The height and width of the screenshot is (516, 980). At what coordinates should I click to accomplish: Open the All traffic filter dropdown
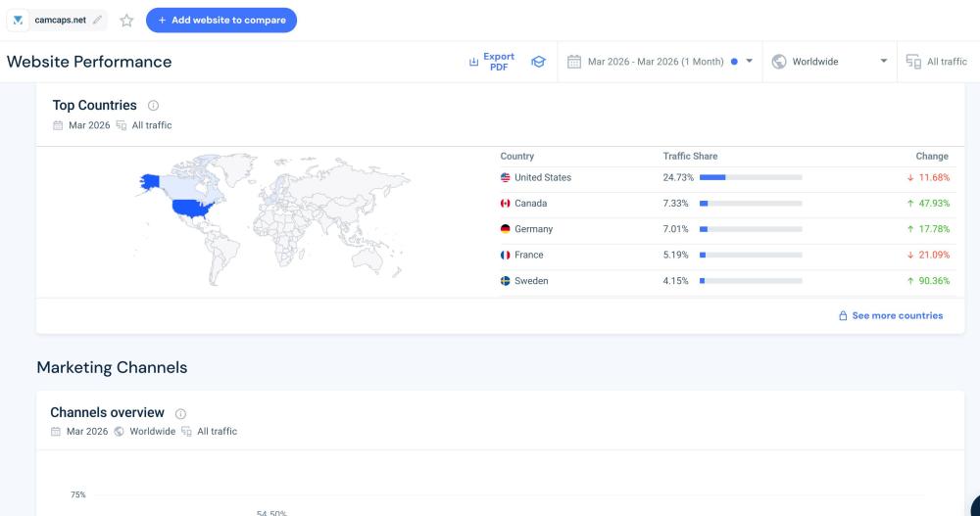(x=937, y=62)
